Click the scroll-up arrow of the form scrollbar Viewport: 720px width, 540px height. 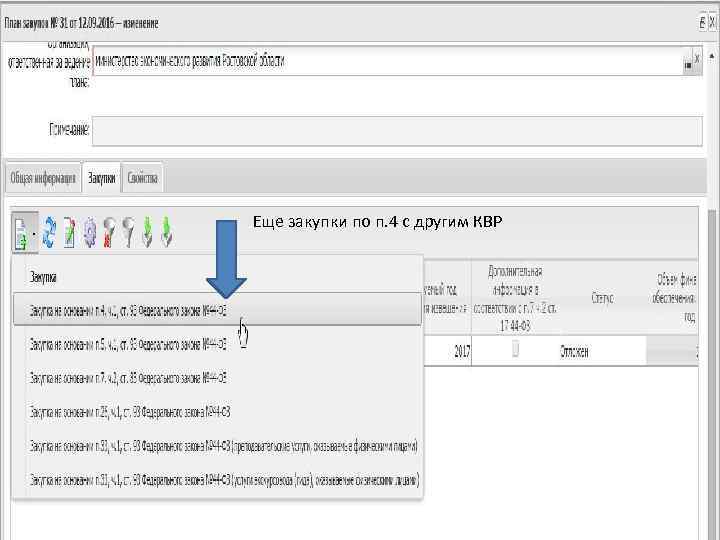pos(712,56)
